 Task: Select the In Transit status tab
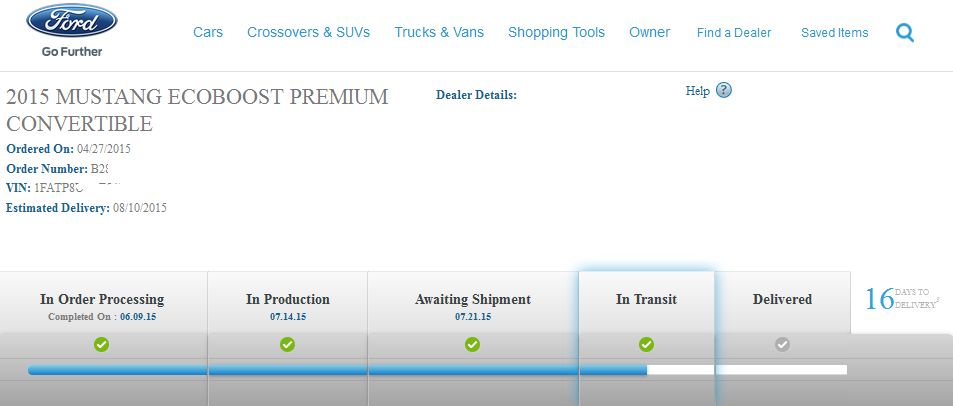pos(647,302)
